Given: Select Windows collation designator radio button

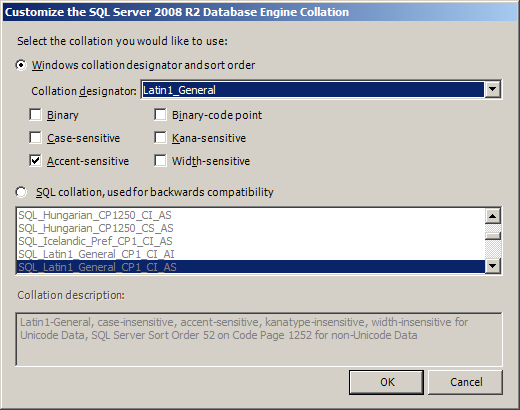Looking at the screenshot, I should [21, 65].
